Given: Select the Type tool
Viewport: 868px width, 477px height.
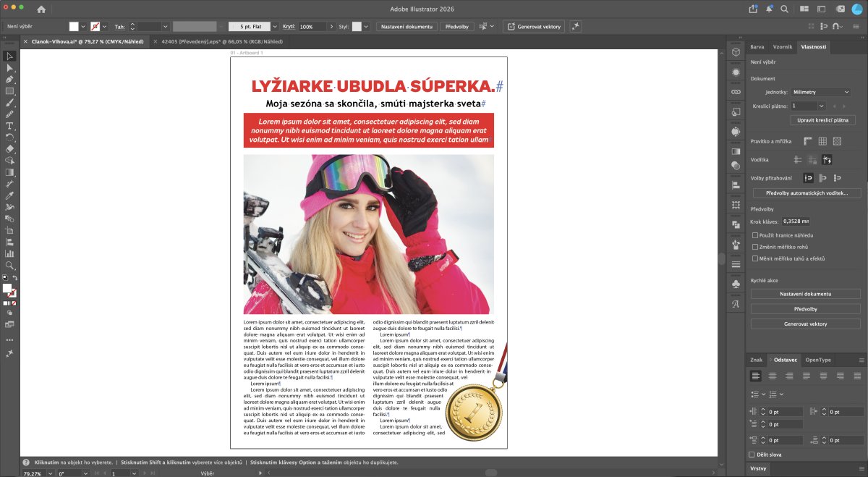Looking at the screenshot, I should click(x=9, y=125).
